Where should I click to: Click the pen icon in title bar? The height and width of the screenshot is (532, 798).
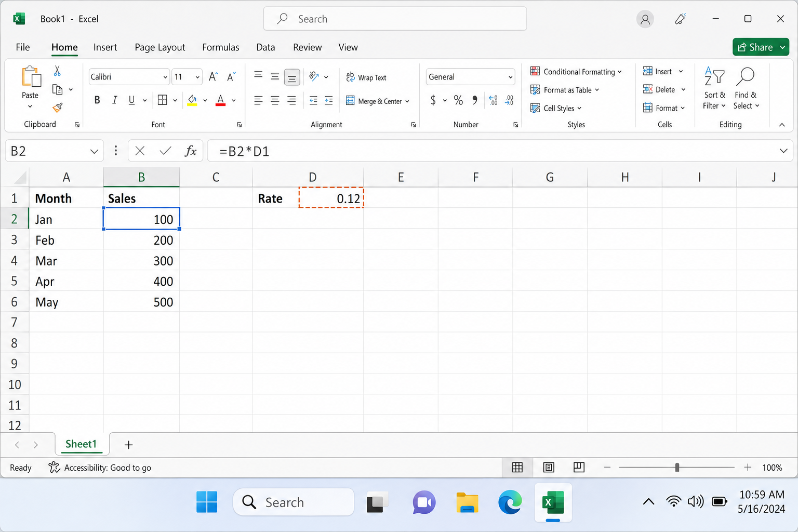point(680,19)
